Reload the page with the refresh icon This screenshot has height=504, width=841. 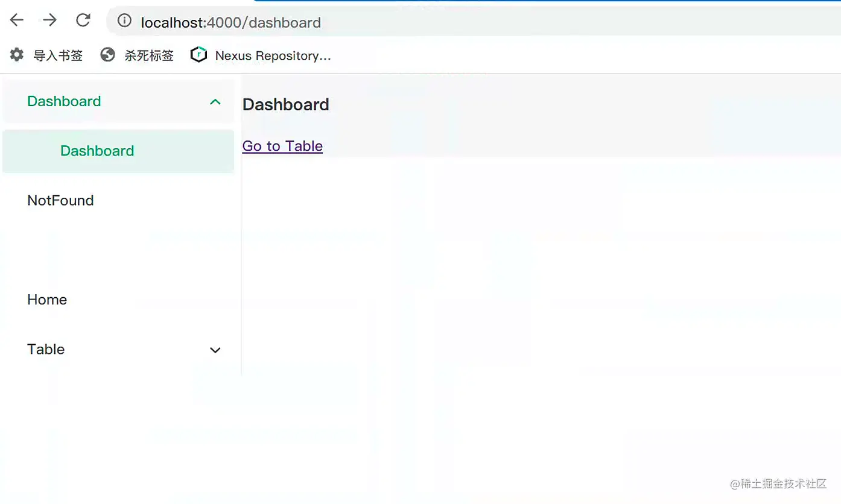click(x=83, y=20)
